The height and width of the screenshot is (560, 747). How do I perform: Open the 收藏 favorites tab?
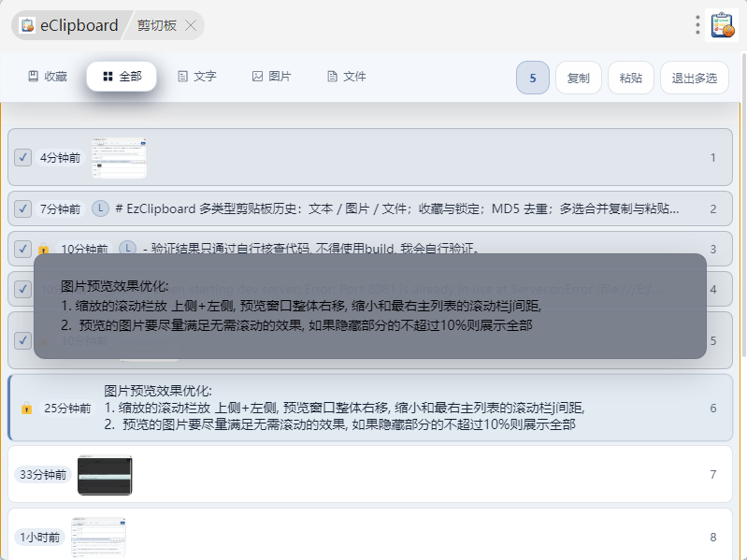47,76
